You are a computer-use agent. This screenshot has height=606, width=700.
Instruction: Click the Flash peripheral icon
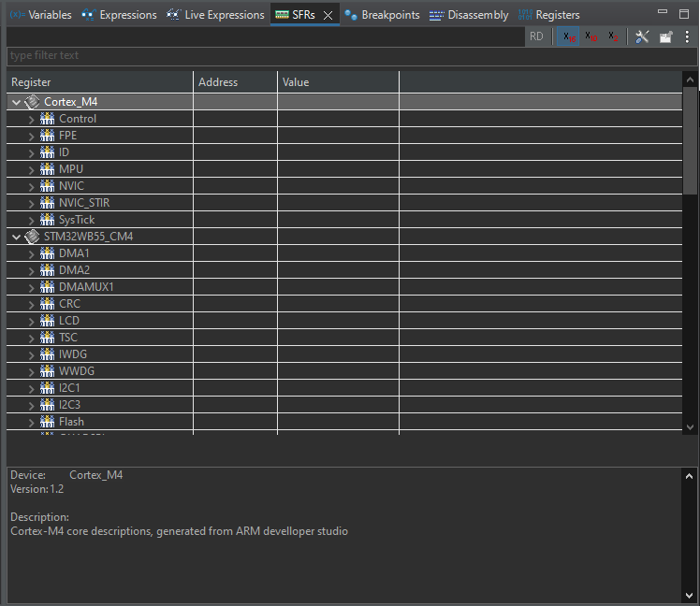click(x=48, y=421)
